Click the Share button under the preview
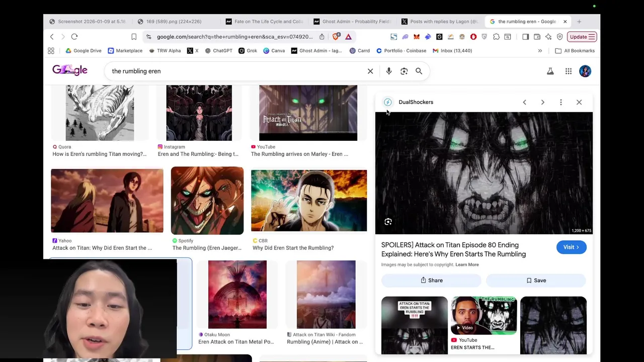Viewport: 644px width, 362px height. 431,281
